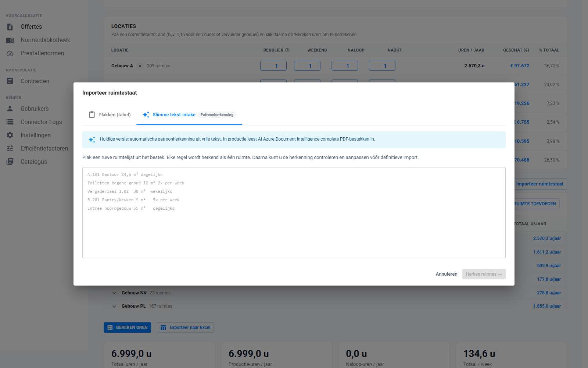Click into the ruimtelijst text area
Screen dimensions: 588x368
294,213
